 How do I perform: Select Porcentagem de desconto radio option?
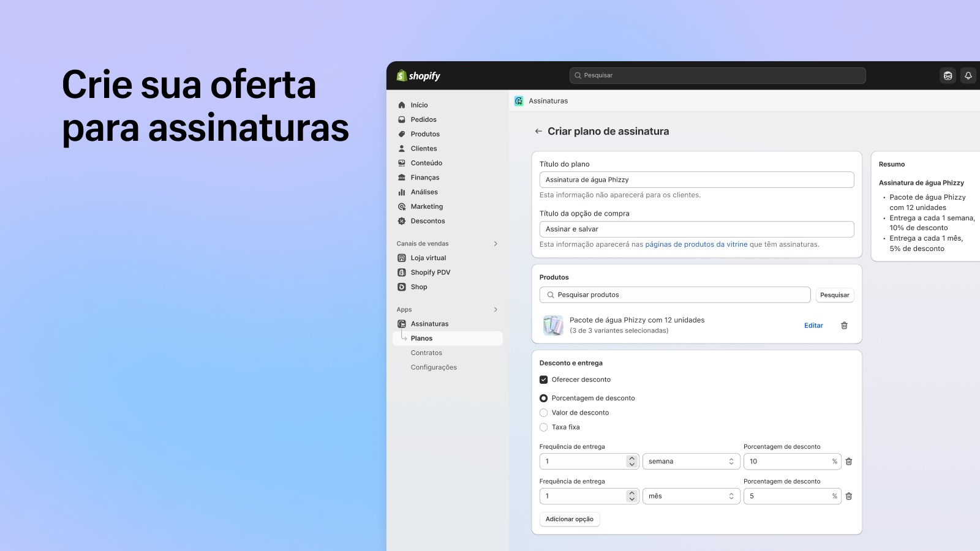(543, 399)
